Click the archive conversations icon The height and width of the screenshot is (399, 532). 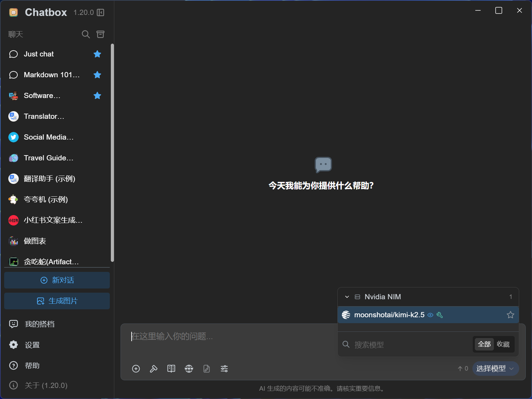[100, 34]
